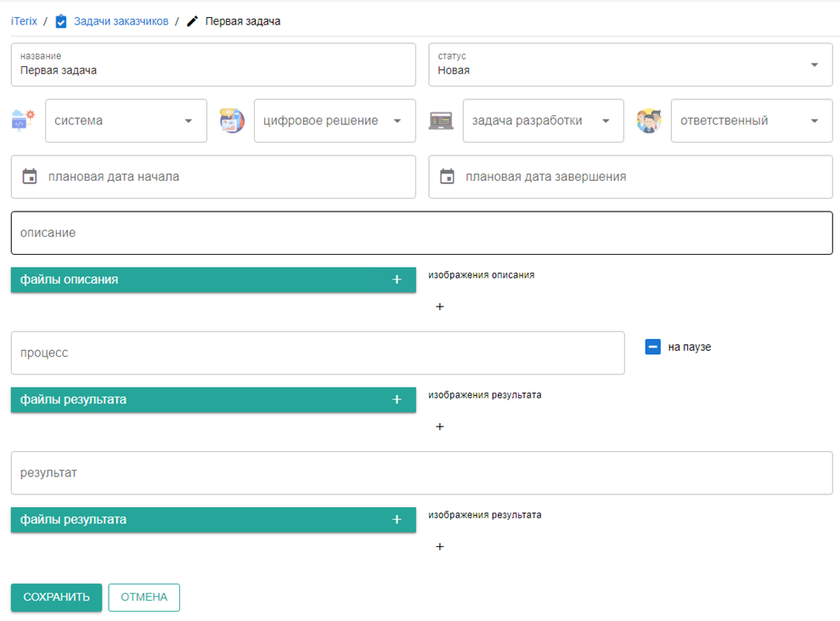840x621 pixels.
Task: Click the clipboard icon next to Задачи заказчиков
Action: pyautogui.click(x=61, y=21)
